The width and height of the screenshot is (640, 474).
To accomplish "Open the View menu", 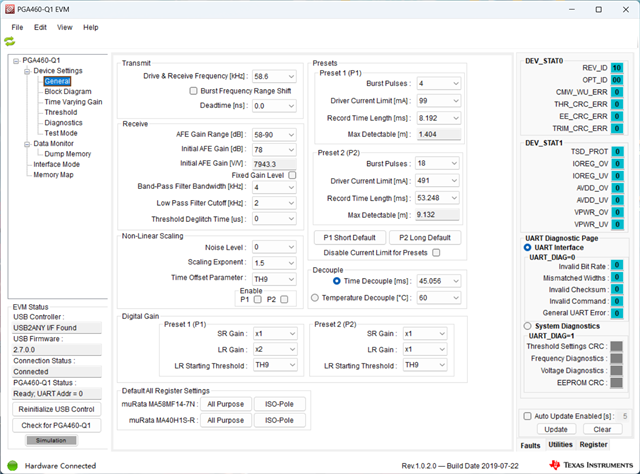I will (64, 27).
